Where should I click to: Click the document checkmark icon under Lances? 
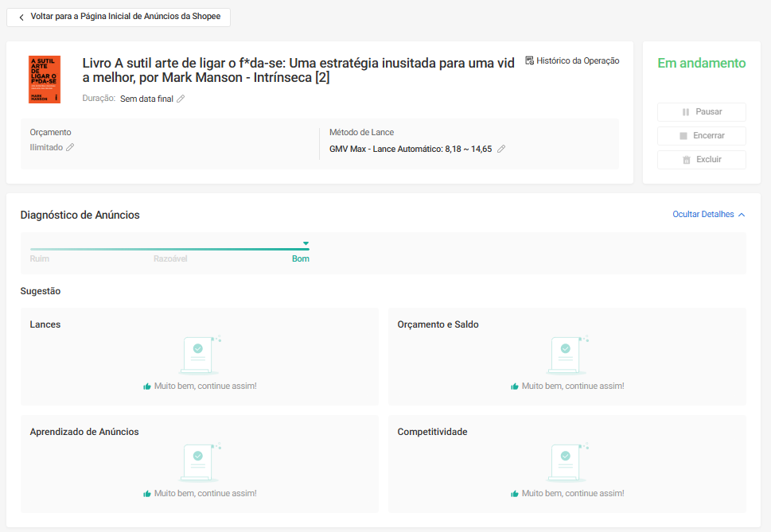pos(198,355)
